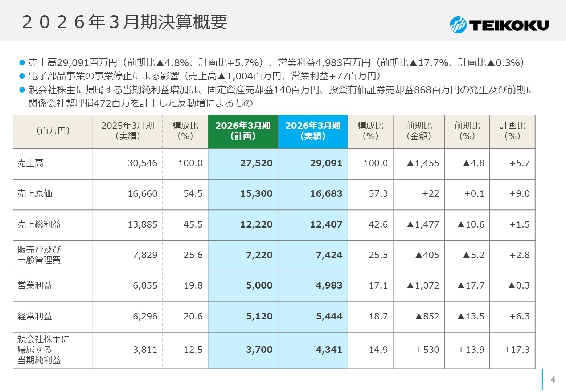Select the 4,983 operating profit value
The height and width of the screenshot is (392, 566).
(x=329, y=286)
